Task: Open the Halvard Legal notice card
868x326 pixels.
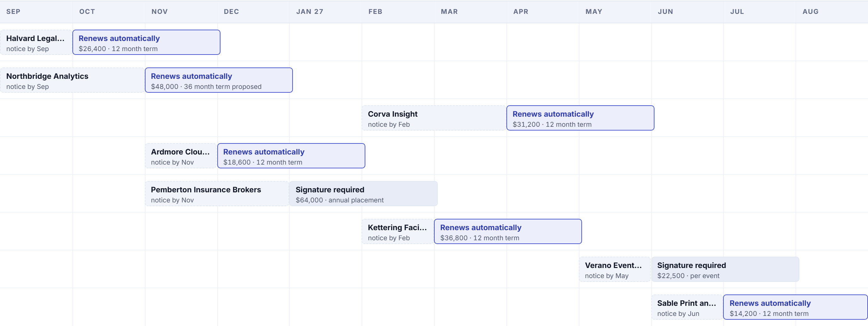Action: click(x=36, y=42)
